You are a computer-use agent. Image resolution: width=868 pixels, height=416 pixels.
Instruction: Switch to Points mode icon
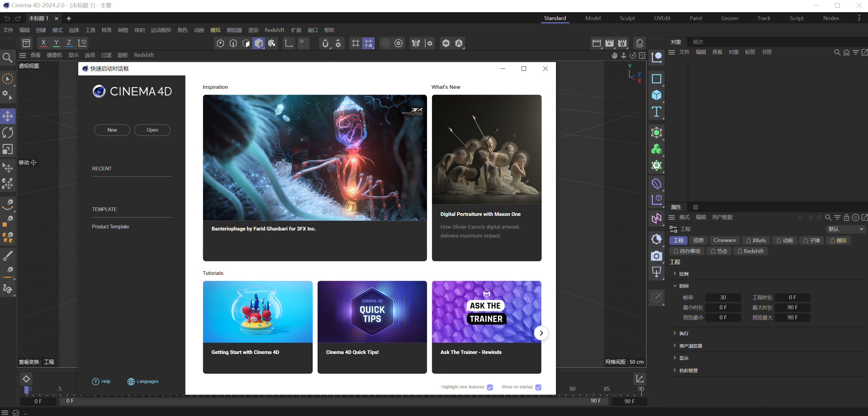[x=220, y=43]
